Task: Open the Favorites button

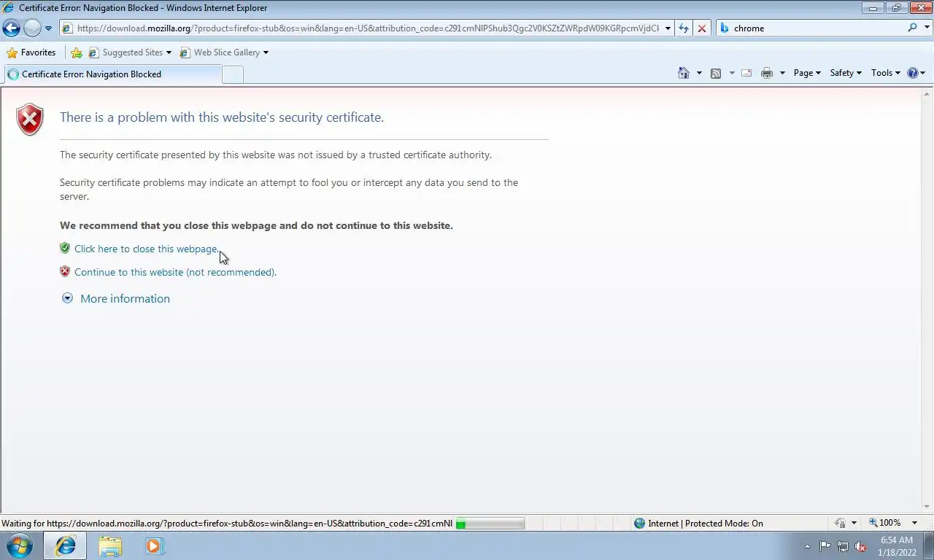Action: pos(31,52)
